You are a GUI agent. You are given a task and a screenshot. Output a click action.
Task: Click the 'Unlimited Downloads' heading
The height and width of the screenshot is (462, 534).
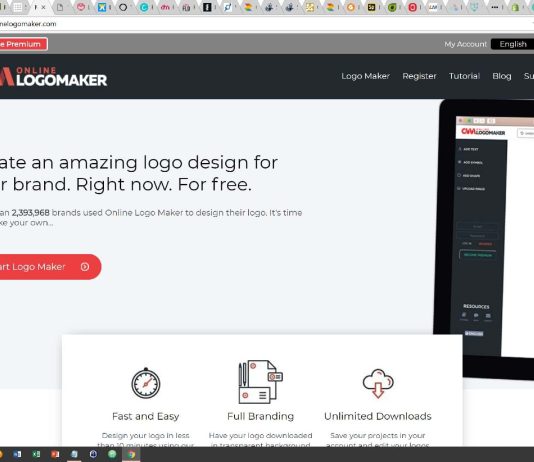point(378,416)
